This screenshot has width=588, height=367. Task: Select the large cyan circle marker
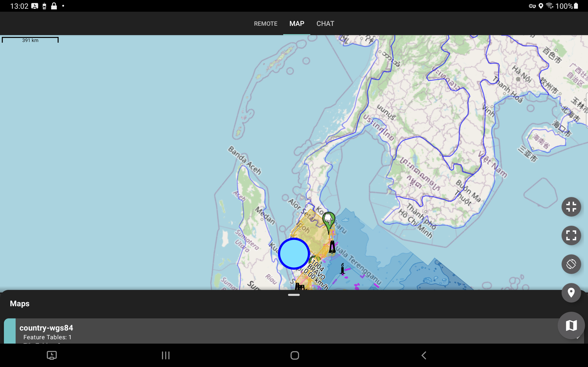tap(294, 253)
